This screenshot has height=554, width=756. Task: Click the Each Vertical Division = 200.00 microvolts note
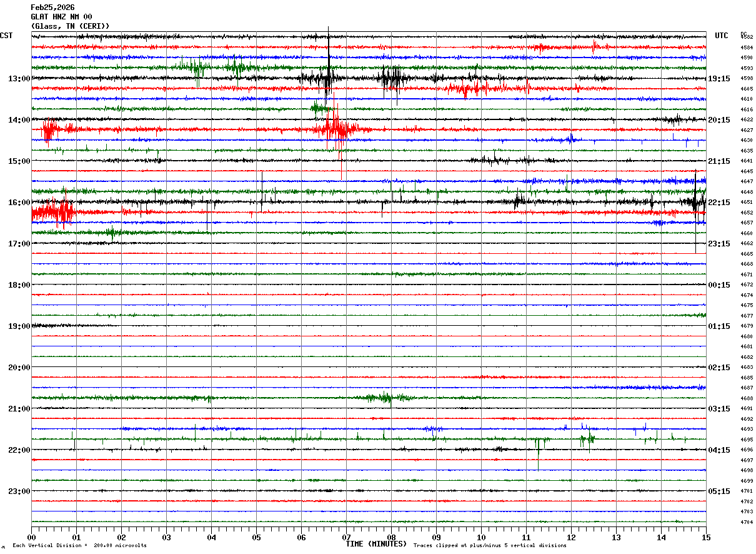(79, 546)
